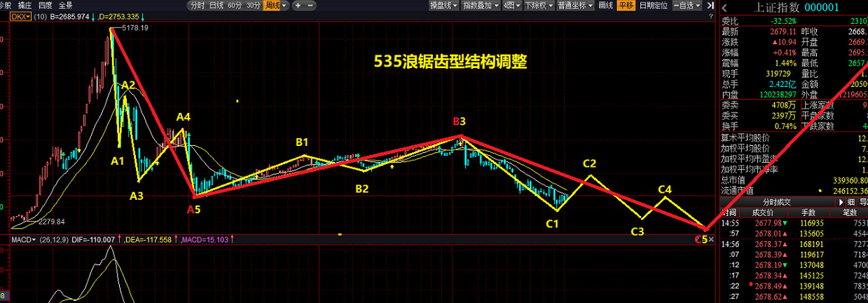Select the 日线 daily period
Viewport: 868px width, 303px height.
[216, 6]
